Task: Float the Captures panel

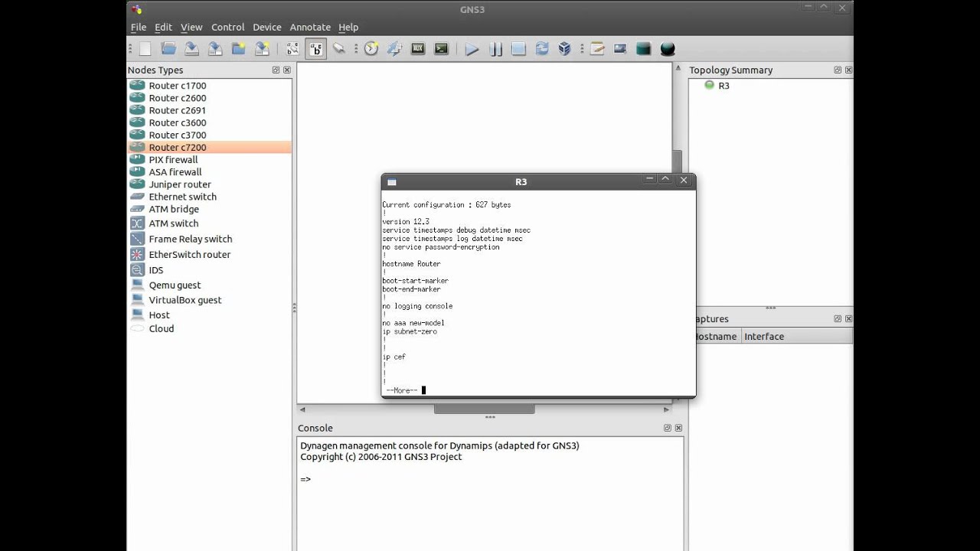Action: click(838, 318)
